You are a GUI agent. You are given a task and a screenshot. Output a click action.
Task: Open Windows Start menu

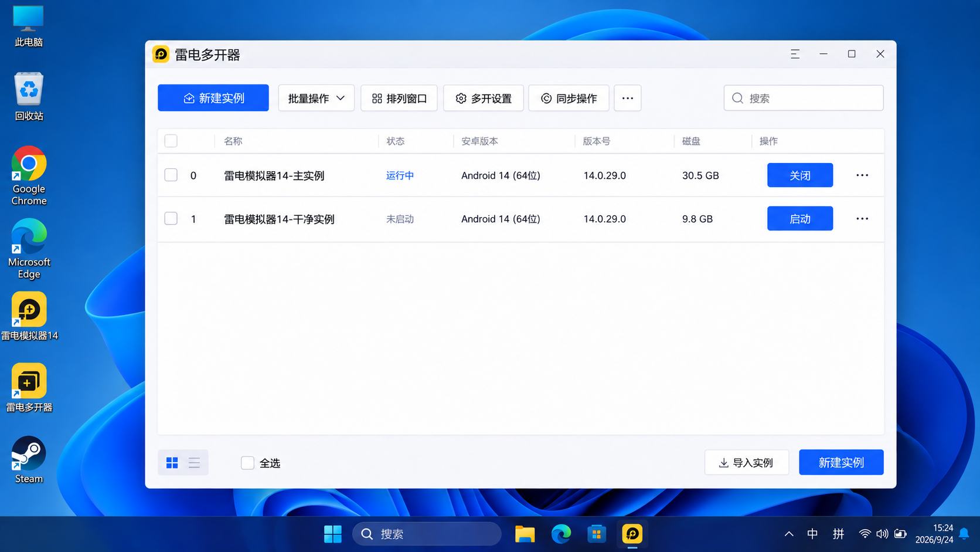332,534
